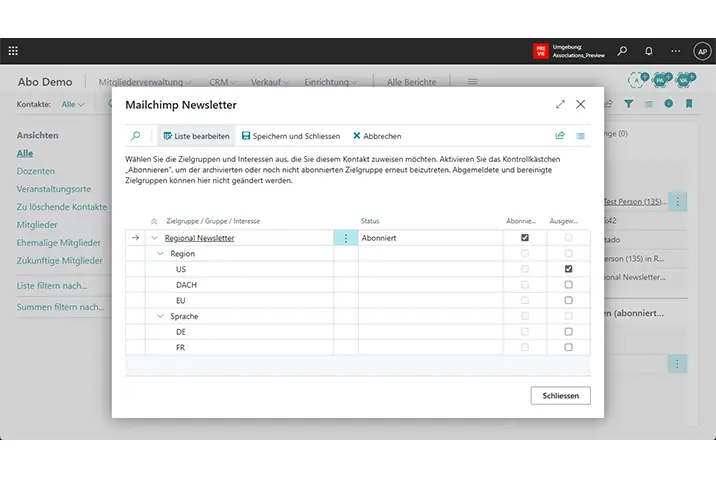
Task: Sort by the Status column header
Action: (370, 221)
